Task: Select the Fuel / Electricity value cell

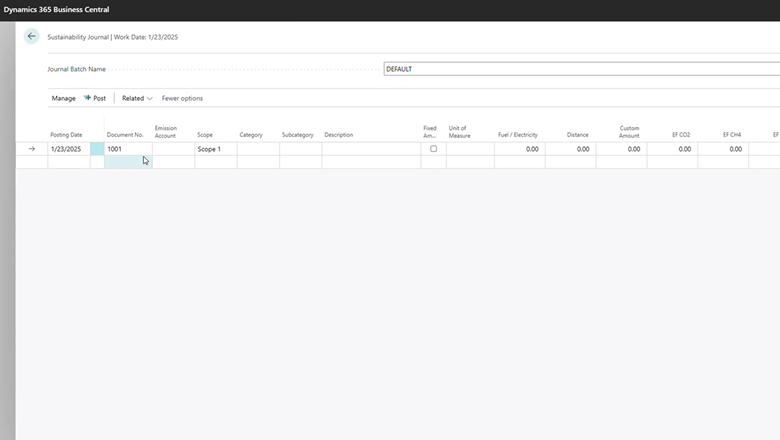Action: 519,149
